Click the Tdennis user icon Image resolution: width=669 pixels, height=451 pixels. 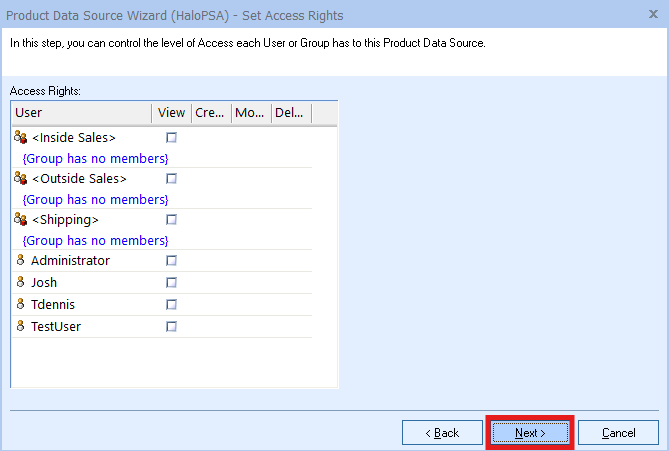click(21, 305)
